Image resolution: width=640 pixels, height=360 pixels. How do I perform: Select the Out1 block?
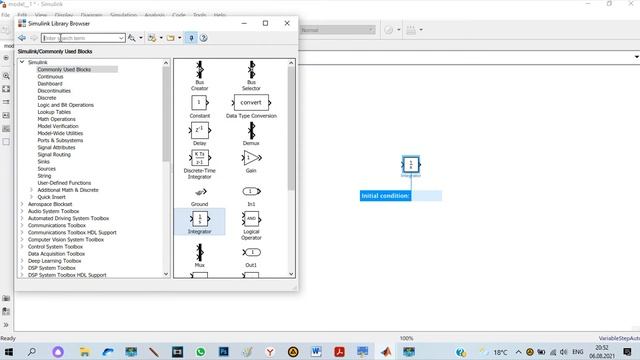pyautogui.click(x=251, y=257)
